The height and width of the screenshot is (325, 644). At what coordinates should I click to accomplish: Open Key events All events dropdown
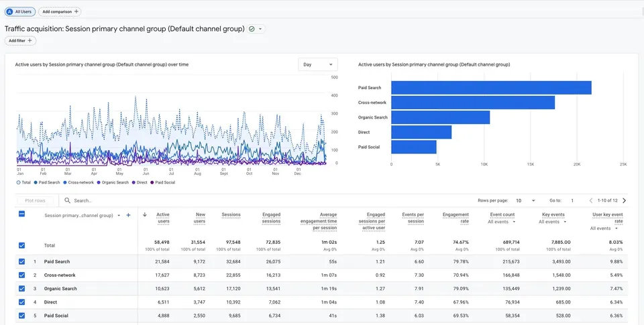pyautogui.click(x=553, y=222)
